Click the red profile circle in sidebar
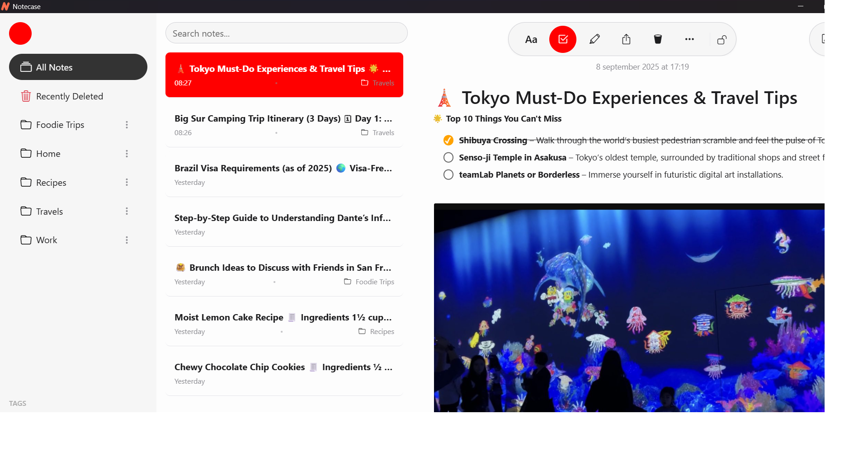868x461 pixels. tap(20, 33)
